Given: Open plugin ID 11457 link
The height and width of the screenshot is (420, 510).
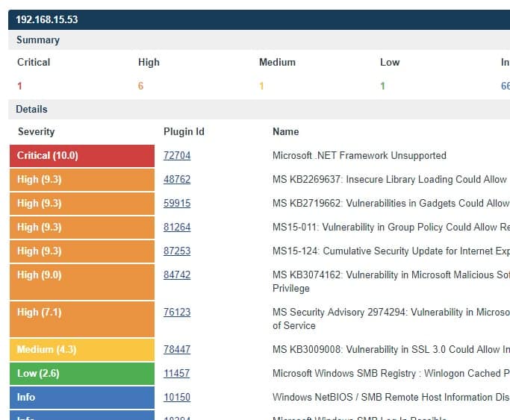Looking at the screenshot, I should click(177, 373).
